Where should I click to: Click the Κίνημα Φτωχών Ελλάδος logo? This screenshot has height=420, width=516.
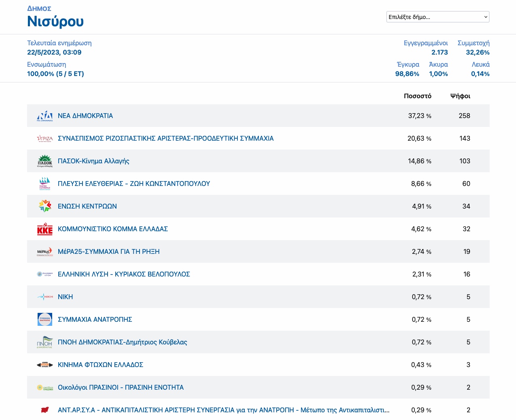click(x=45, y=365)
